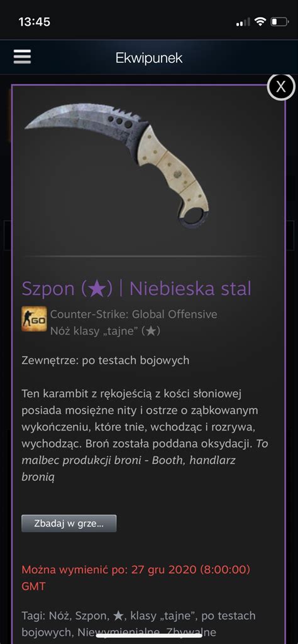Tap the Ekwipunek header title

[x=149, y=58]
